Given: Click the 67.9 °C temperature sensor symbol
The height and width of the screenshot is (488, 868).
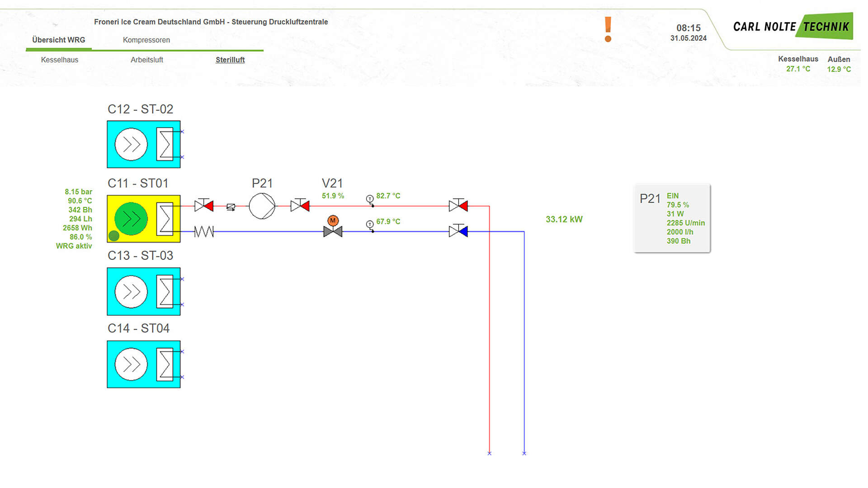Looking at the screenshot, I should [x=370, y=225].
